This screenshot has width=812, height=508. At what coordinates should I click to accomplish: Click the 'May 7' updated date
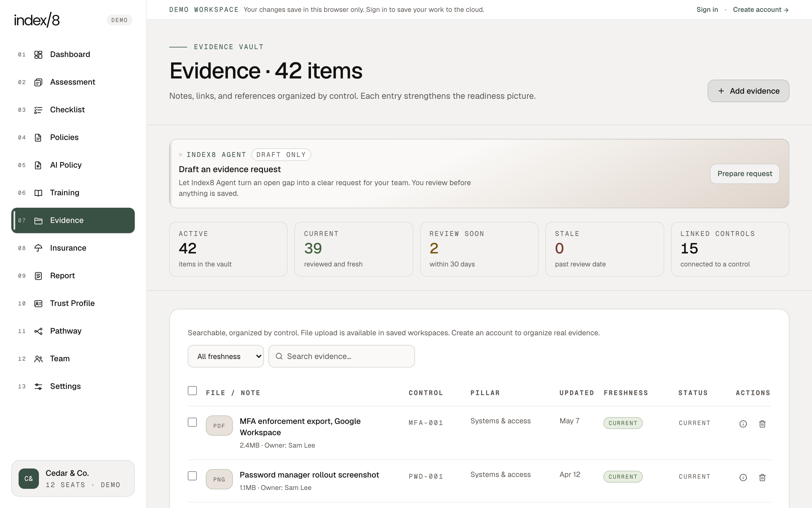(570, 421)
